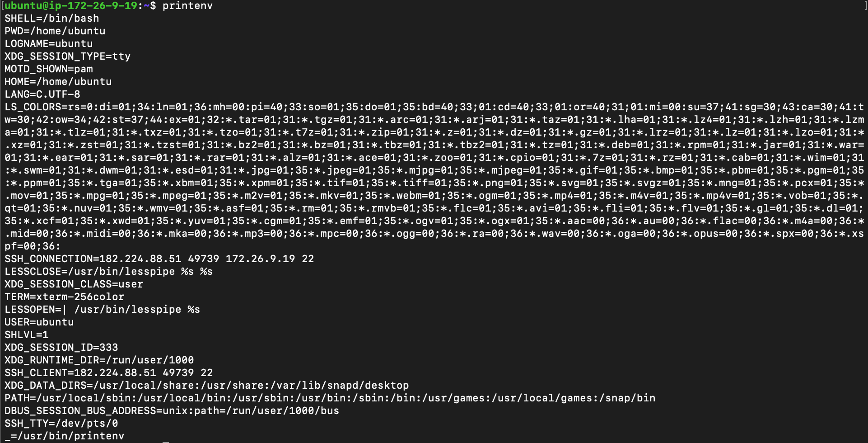Image resolution: width=868 pixels, height=443 pixels.
Task: Click the SSH_CONNECTION line
Action: [x=159, y=259]
